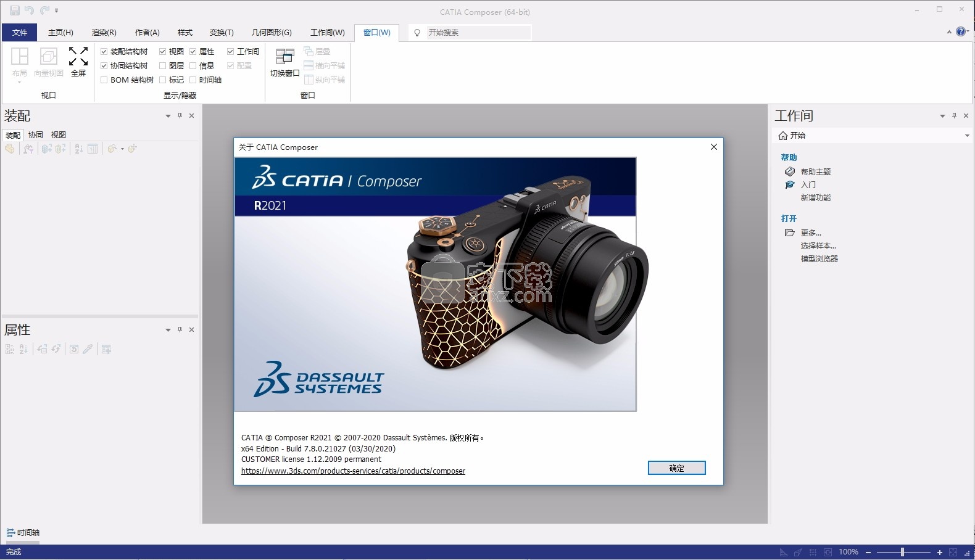This screenshot has width=975, height=560.
Task: Click the 纵向平铺 tile vertically icon
Action: click(x=309, y=80)
